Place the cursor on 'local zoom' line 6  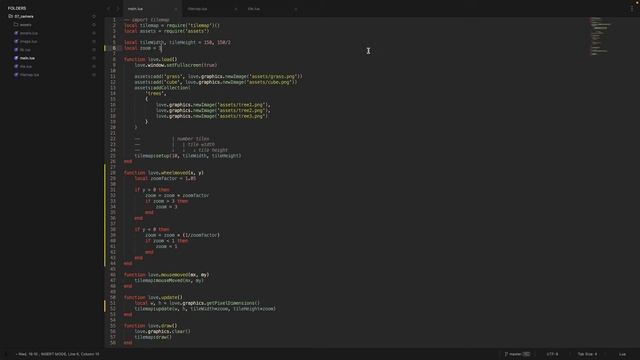pyautogui.click(x=142, y=48)
